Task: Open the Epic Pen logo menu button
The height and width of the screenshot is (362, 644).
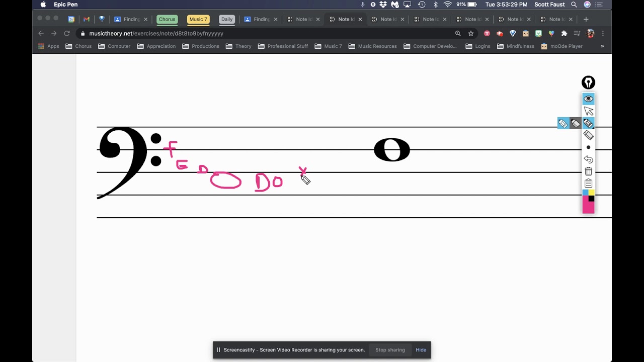Action: tap(588, 82)
